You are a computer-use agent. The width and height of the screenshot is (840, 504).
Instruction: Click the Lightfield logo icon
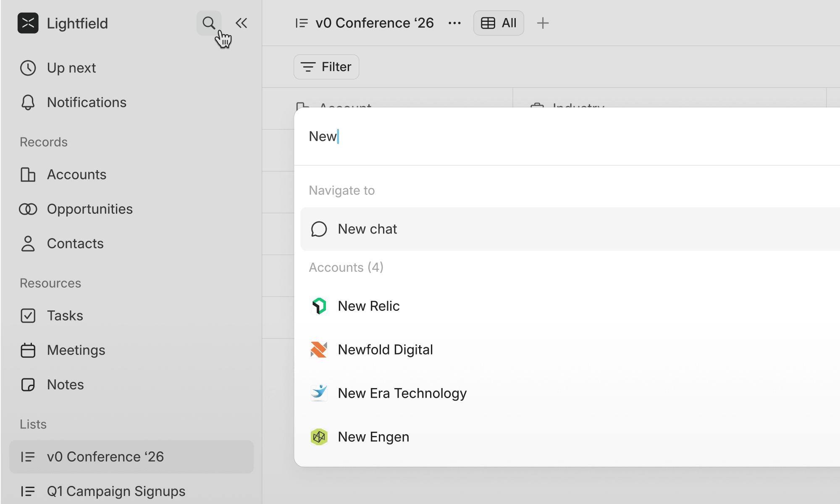coord(28,23)
